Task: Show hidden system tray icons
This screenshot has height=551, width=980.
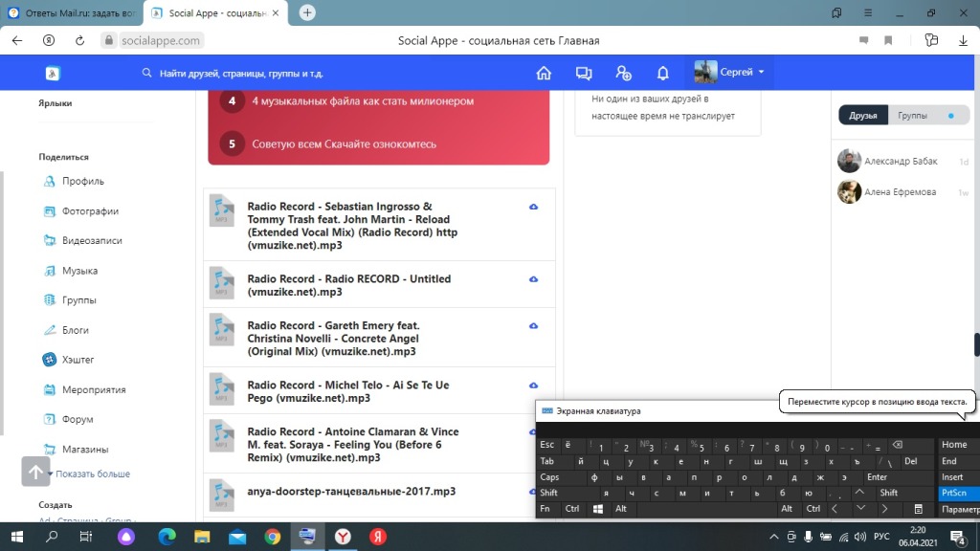Action: pyautogui.click(x=773, y=537)
